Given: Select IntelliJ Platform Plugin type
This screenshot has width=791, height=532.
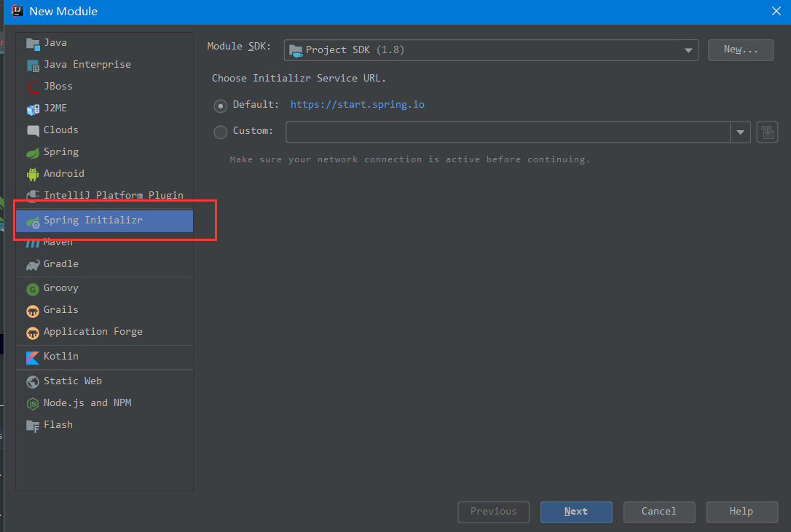Looking at the screenshot, I should click(104, 195).
